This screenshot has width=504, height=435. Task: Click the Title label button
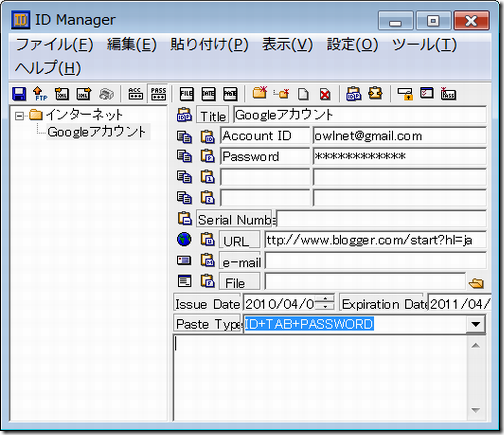(213, 116)
